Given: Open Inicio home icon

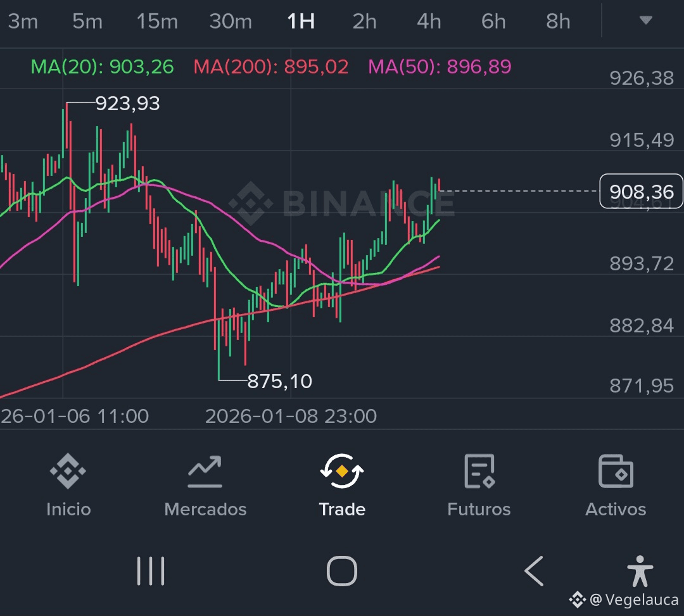Looking at the screenshot, I should pyautogui.click(x=68, y=472).
